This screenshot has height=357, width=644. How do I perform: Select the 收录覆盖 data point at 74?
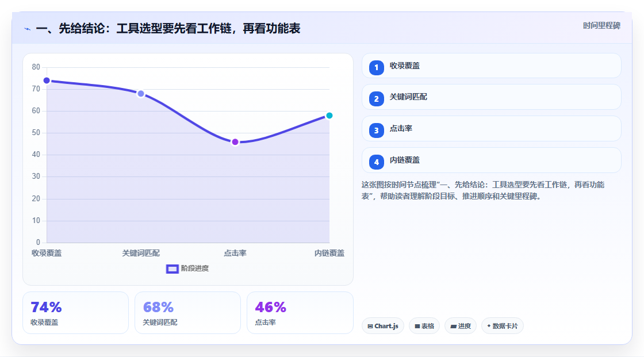47,80
